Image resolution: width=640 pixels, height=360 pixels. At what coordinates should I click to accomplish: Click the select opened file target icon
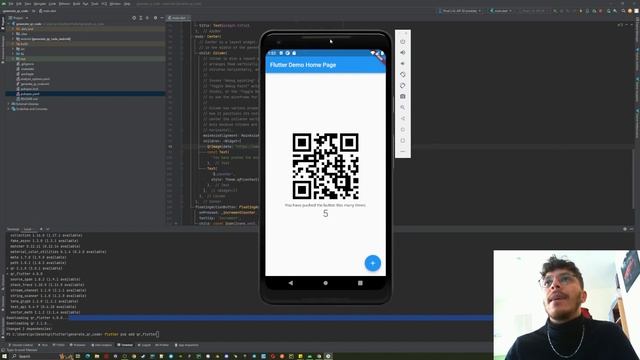tap(134, 18)
